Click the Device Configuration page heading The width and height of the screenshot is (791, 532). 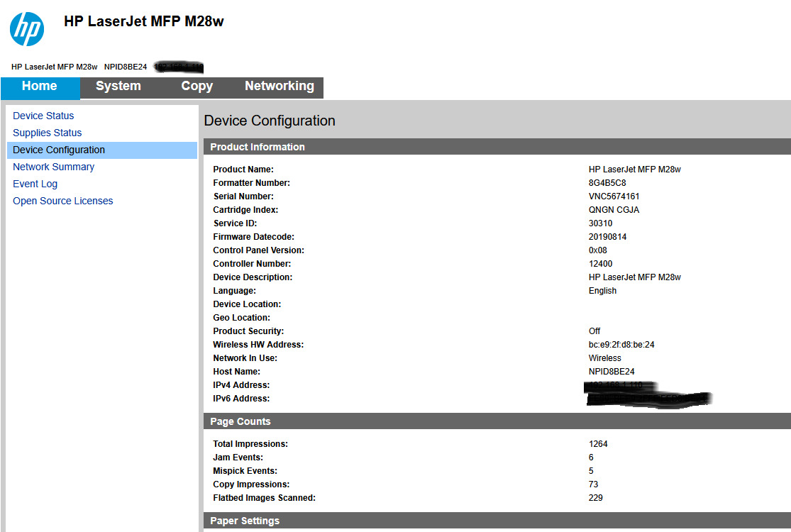pyautogui.click(x=270, y=121)
